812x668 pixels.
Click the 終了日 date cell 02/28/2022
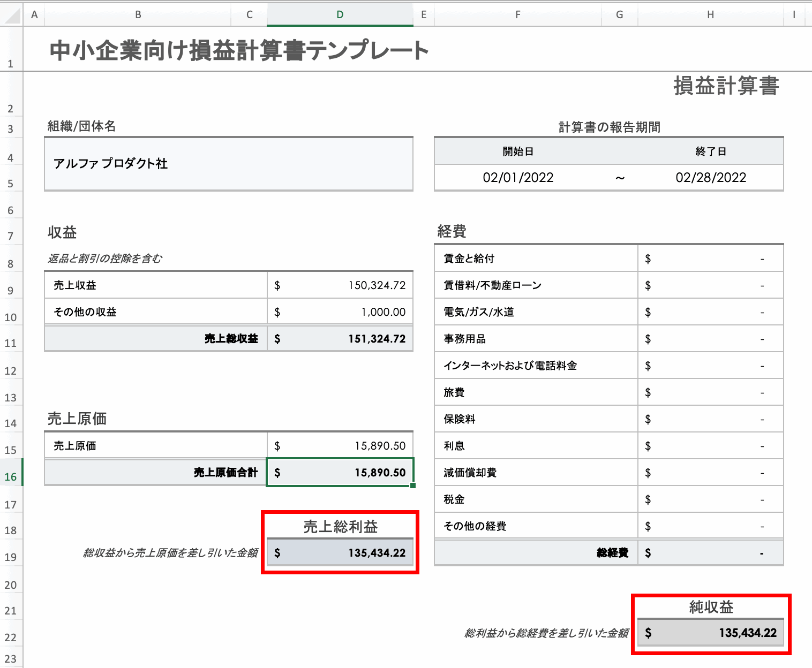710,177
